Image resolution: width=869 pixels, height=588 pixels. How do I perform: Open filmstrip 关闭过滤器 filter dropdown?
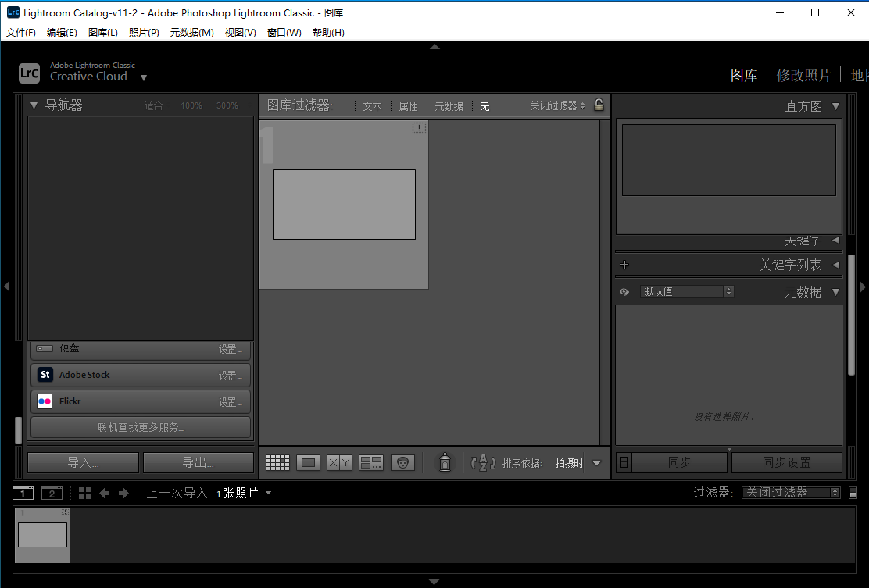pyautogui.click(x=790, y=493)
